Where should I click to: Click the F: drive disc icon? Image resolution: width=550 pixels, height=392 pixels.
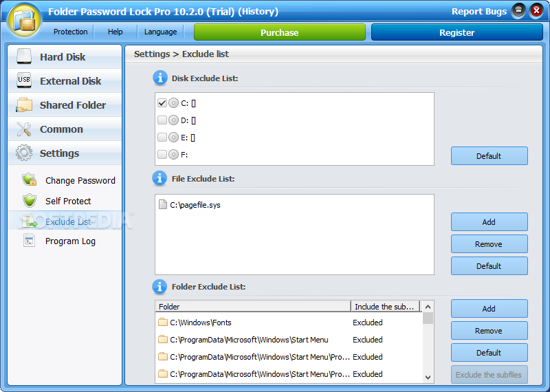point(173,155)
